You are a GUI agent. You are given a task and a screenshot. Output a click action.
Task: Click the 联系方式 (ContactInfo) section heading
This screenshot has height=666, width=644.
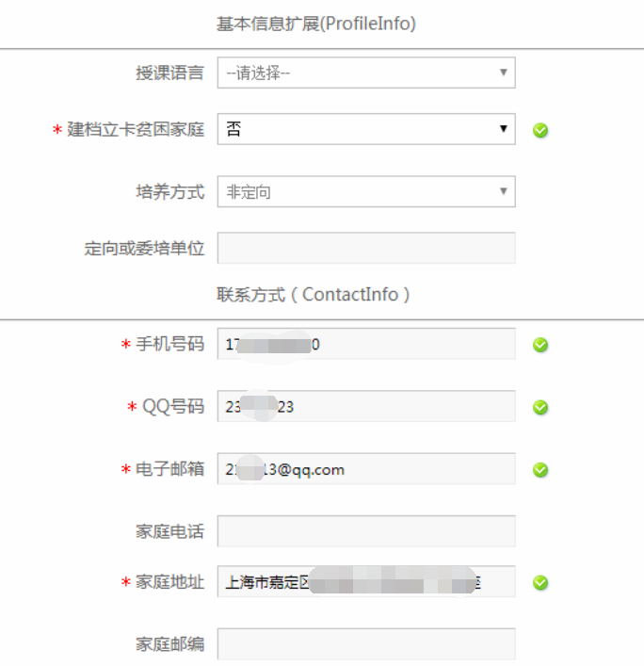314,294
